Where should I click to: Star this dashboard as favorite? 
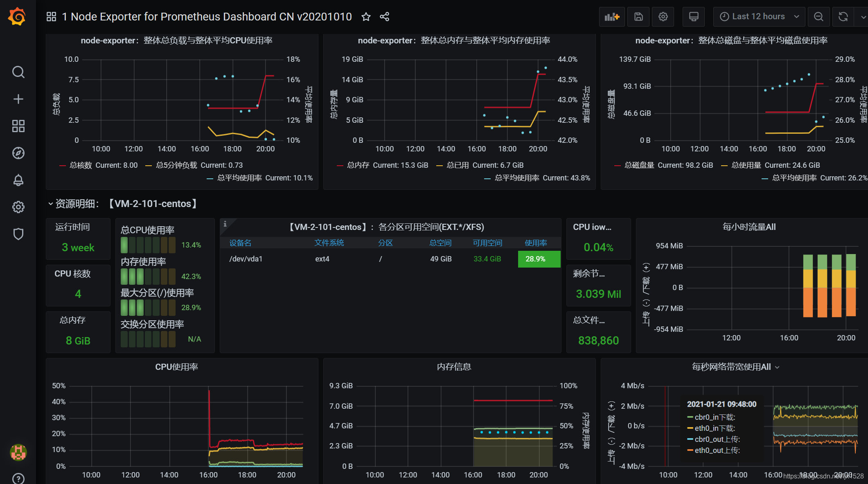pyautogui.click(x=366, y=17)
